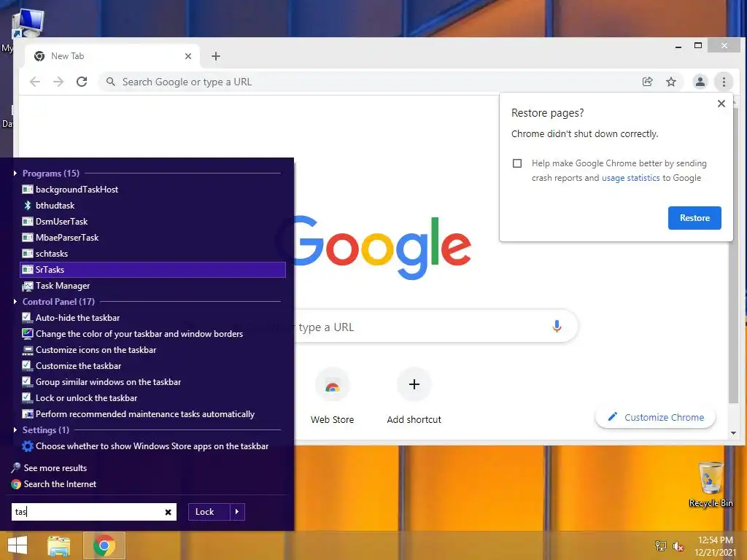Click the Windows Start button
This screenshot has width=747, height=560.
click(18, 545)
